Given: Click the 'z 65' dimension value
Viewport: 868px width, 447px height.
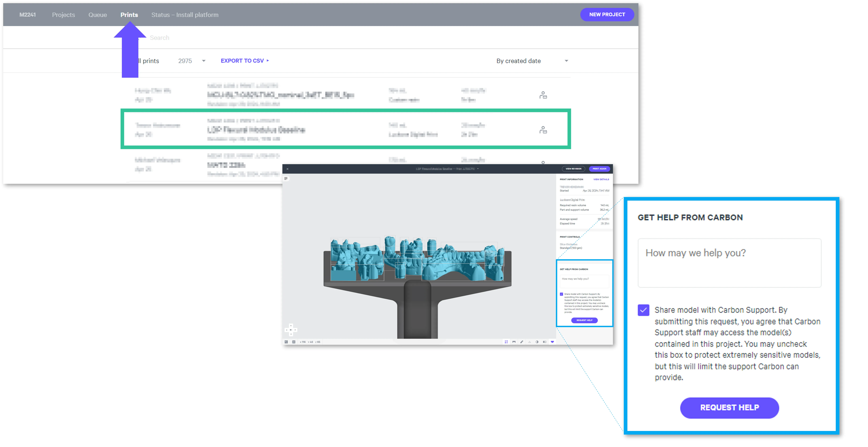Looking at the screenshot, I should (318, 342).
